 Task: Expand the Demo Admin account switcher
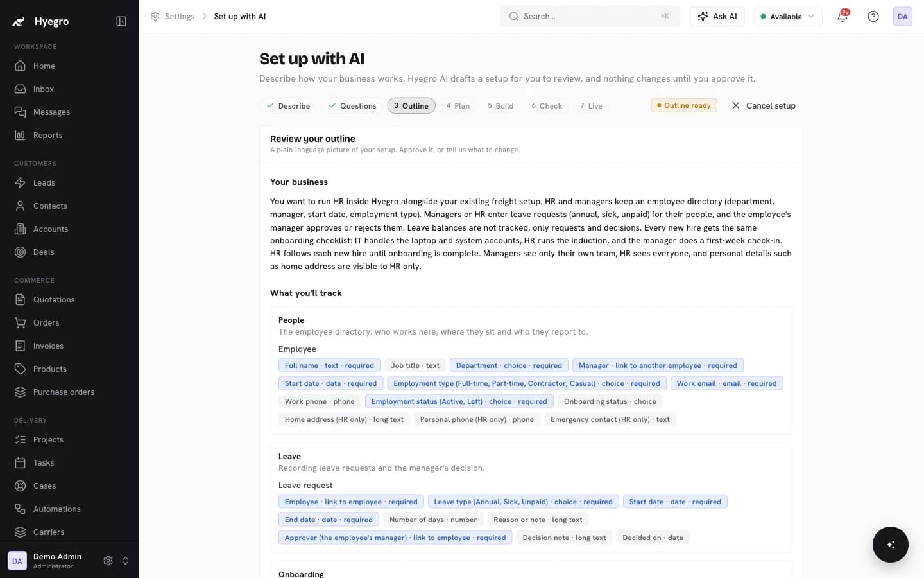coord(125,561)
